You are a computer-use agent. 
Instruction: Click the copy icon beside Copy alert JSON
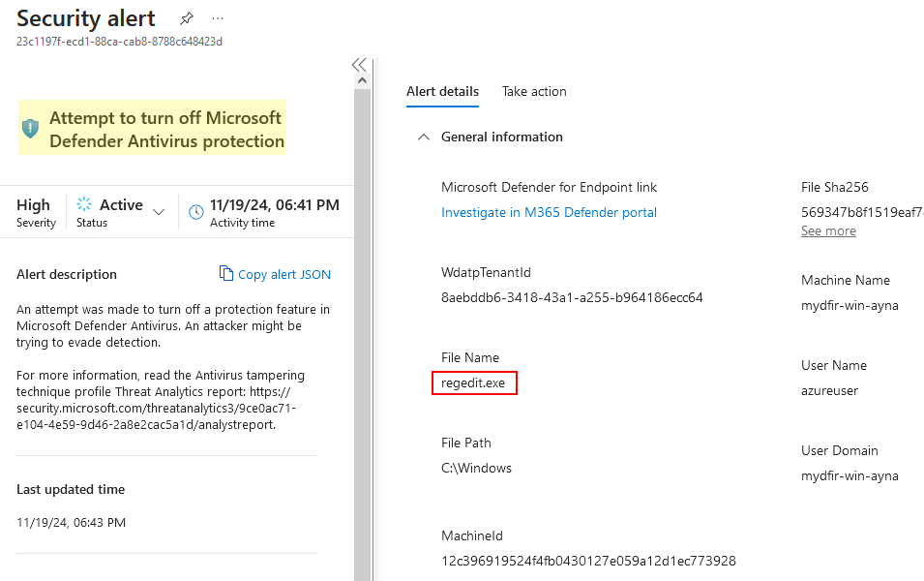[225, 273]
